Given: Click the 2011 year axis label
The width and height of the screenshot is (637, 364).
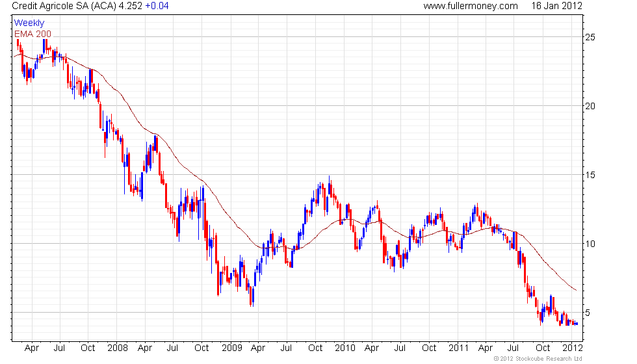Looking at the screenshot, I should click(x=459, y=348).
